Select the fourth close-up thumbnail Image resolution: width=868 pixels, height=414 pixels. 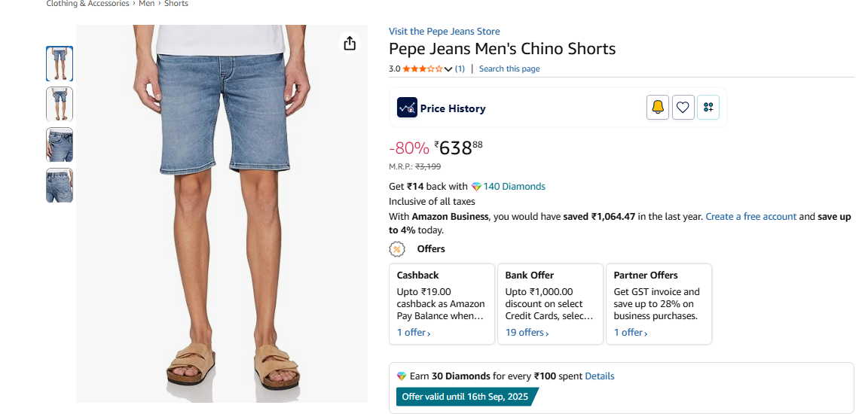pos(60,185)
